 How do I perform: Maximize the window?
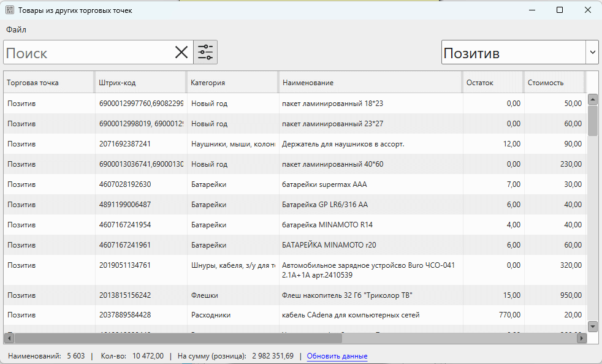pos(559,10)
